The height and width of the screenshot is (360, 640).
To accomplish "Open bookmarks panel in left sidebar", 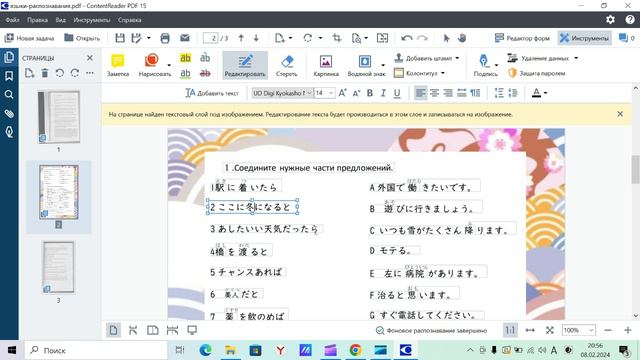I will point(9,76).
